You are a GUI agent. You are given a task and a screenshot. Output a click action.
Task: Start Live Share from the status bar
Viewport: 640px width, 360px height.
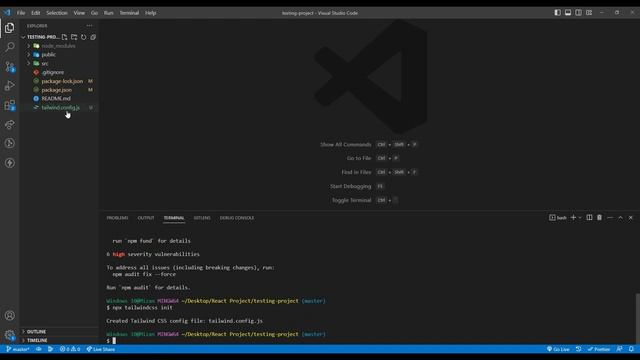[100, 349]
